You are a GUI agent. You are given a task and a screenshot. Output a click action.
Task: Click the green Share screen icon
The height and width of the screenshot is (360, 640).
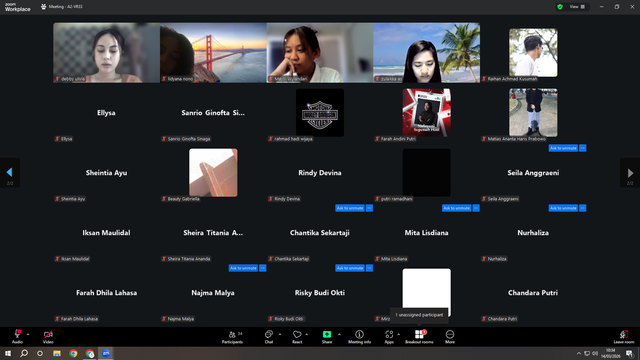pyautogui.click(x=327, y=334)
